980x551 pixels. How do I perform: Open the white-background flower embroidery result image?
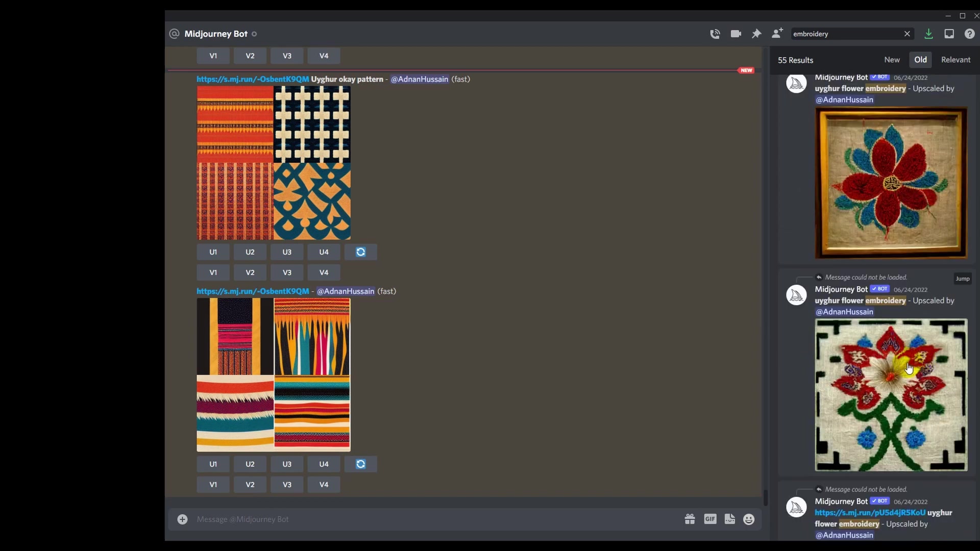tap(891, 395)
